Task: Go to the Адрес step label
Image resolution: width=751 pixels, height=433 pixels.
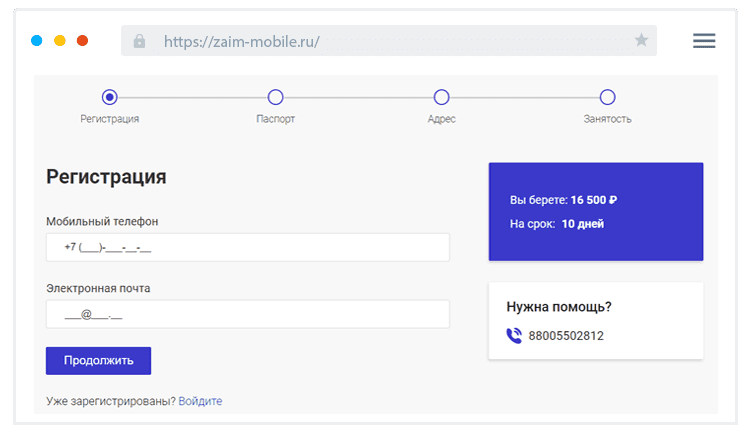Action: coord(441,119)
